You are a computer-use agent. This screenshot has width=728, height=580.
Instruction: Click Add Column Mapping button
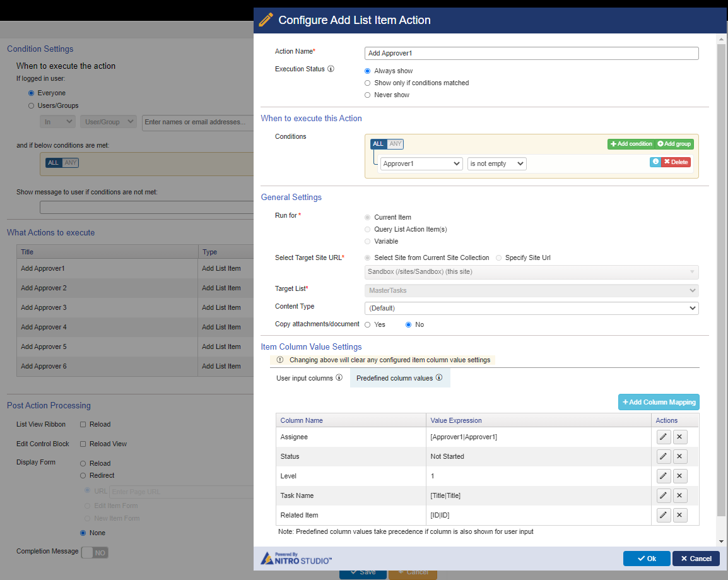coord(659,402)
